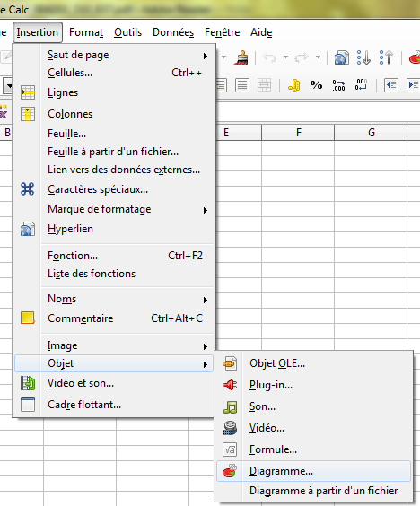
Task: Click the merge cells toolbar icon
Action: pyautogui.click(x=264, y=85)
